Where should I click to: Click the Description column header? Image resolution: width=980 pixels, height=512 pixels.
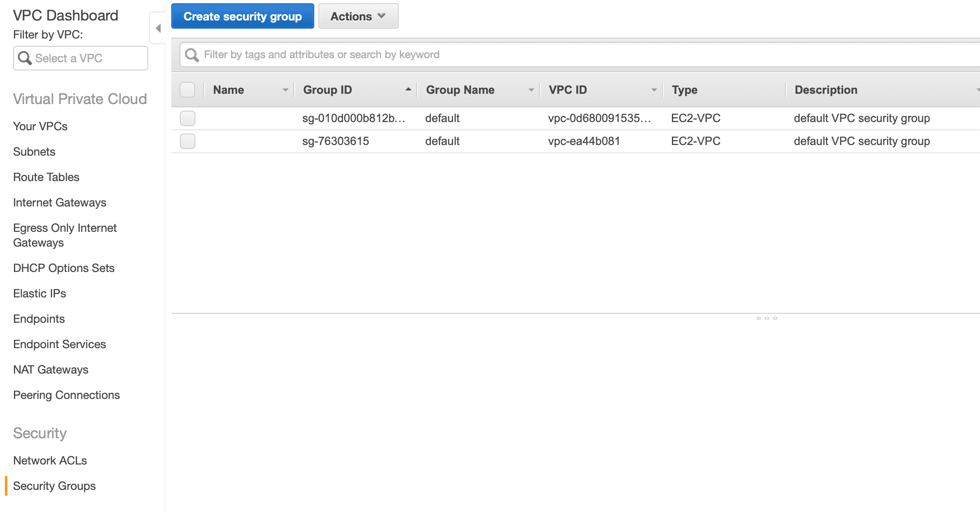click(826, 90)
